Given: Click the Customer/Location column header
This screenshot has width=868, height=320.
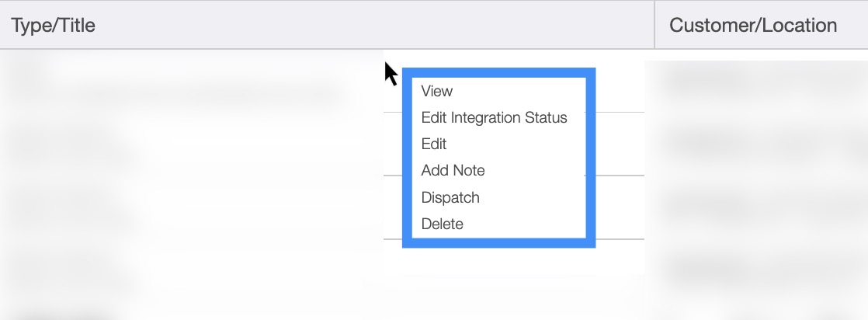Looking at the screenshot, I should pyautogui.click(x=752, y=26).
